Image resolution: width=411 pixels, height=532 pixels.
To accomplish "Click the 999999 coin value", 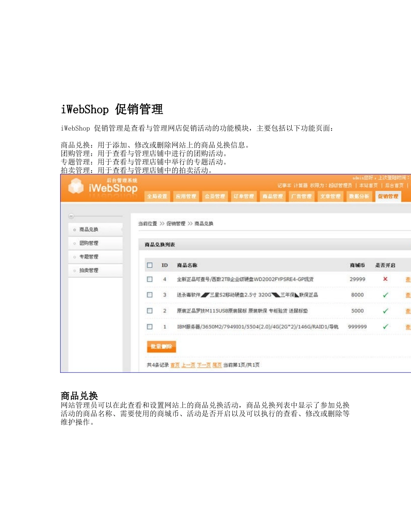I will [x=357, y=327].
